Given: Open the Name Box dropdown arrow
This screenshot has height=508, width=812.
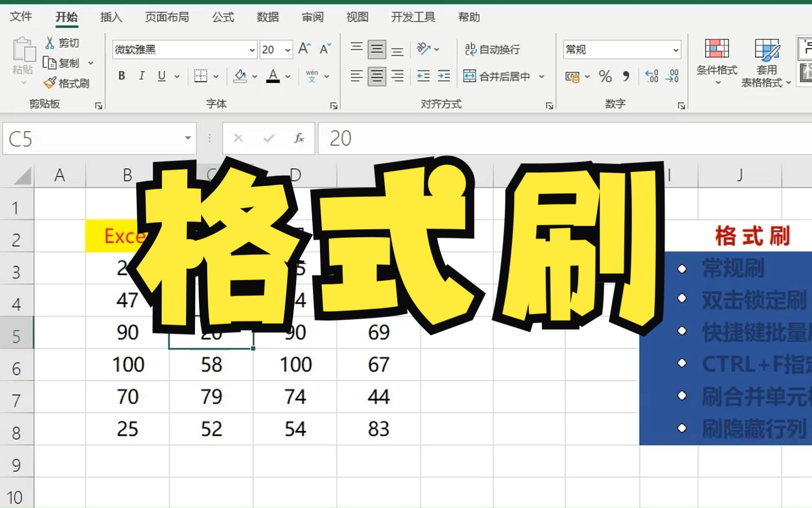Looking at the screenshot, I should pos(187,138).
